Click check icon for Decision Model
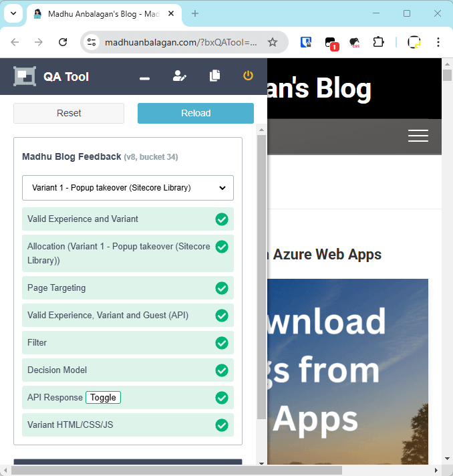Image resolution: width=453 pixels, height=476 pixels. click(222, 370)
